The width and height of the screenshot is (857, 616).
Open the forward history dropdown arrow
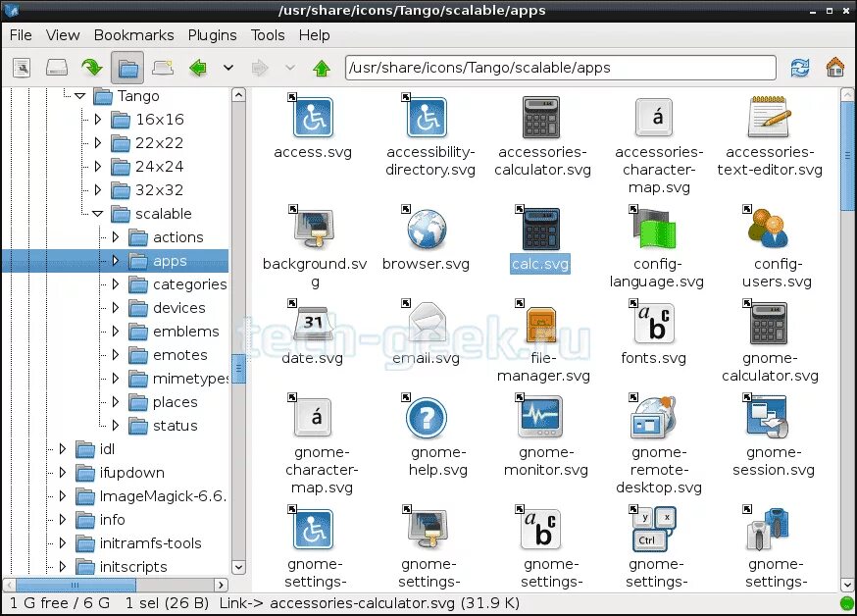[x=290, y=68]
